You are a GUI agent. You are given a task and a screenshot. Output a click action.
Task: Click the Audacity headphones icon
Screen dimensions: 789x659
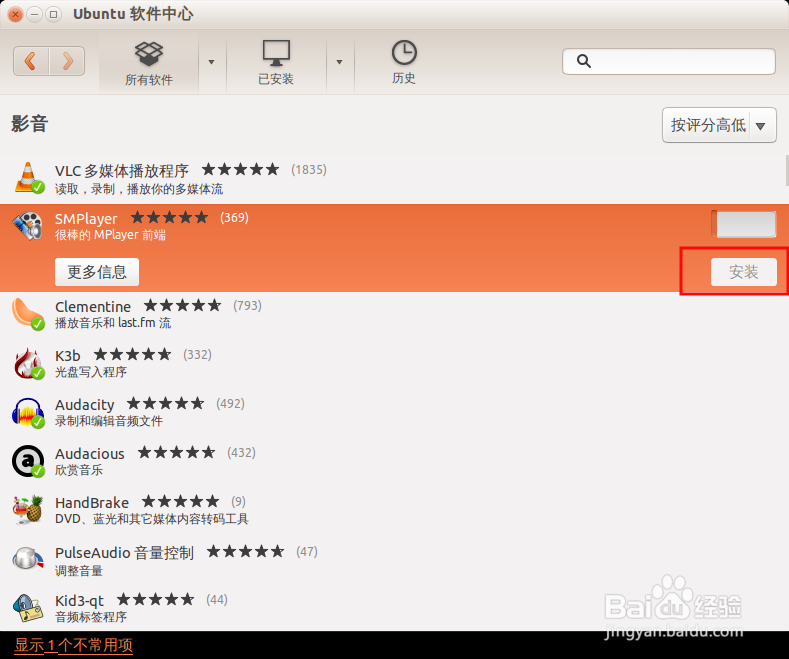[28, 413]
